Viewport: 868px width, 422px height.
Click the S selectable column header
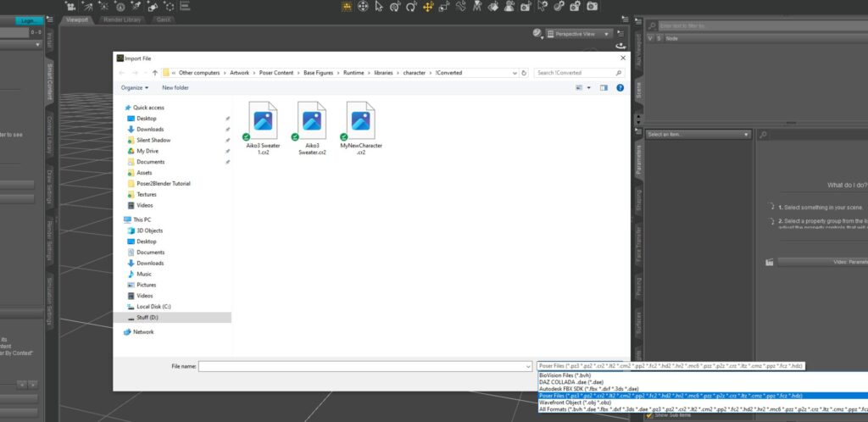click(659, 38)
